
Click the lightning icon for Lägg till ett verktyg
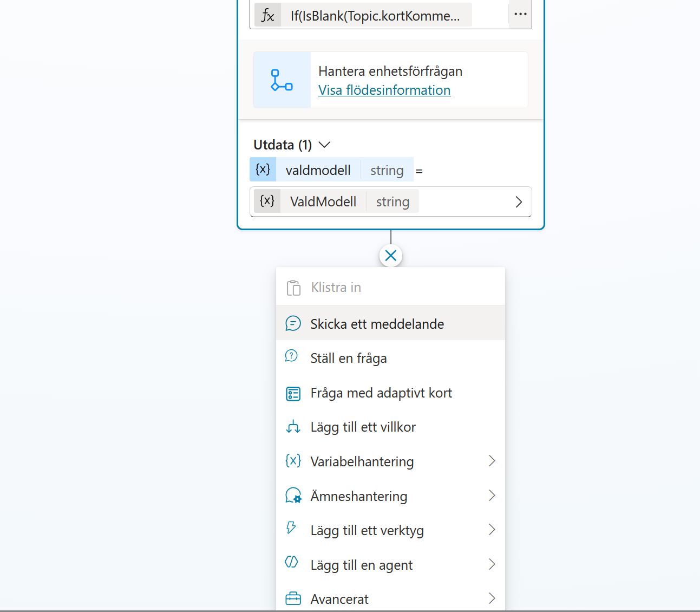[x=291, y=528]
